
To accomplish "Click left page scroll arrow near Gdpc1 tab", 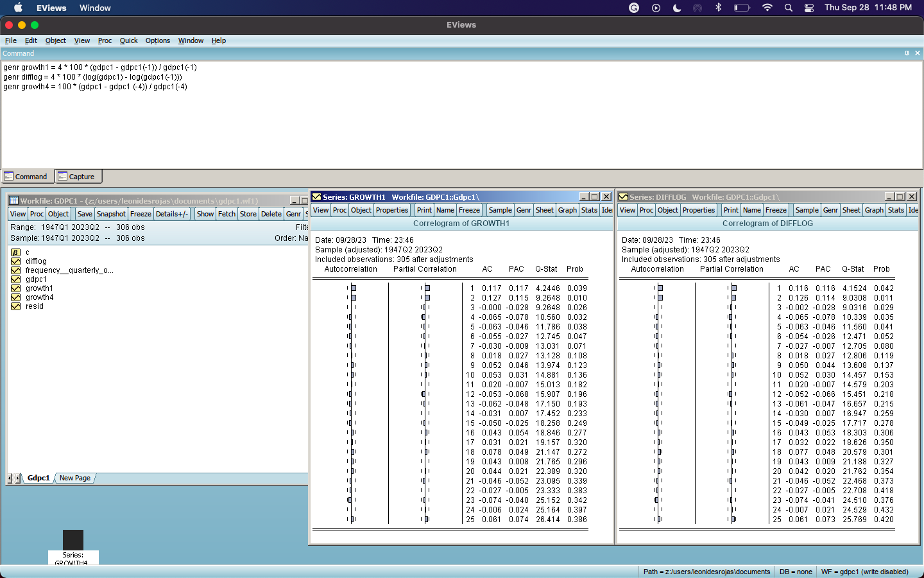I will [x=10, y=478].
